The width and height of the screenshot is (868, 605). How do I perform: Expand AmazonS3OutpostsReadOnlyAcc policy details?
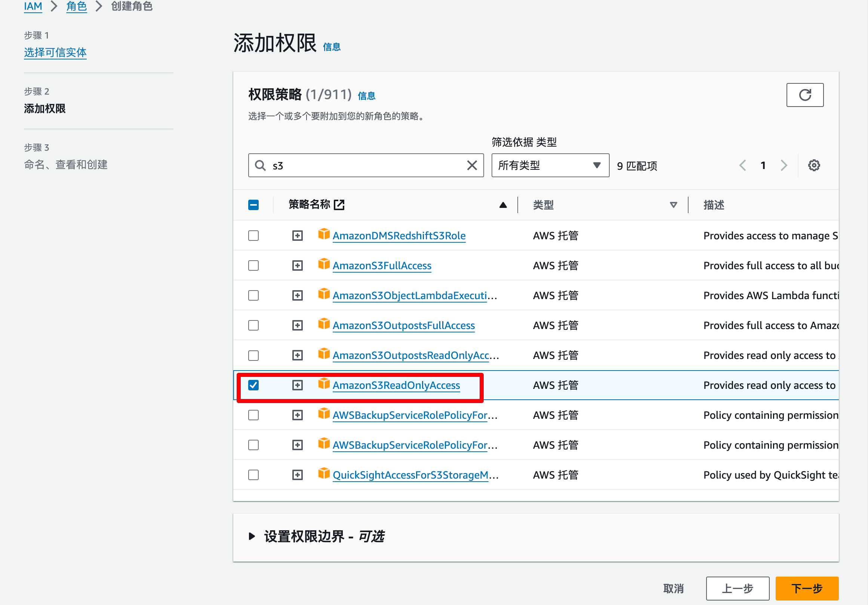[298, 356]
